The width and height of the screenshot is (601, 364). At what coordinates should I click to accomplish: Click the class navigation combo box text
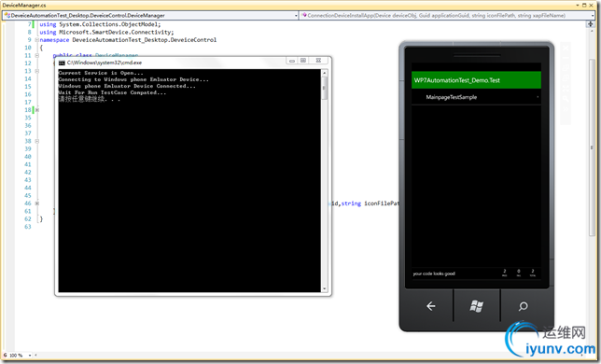pos(88,15)
